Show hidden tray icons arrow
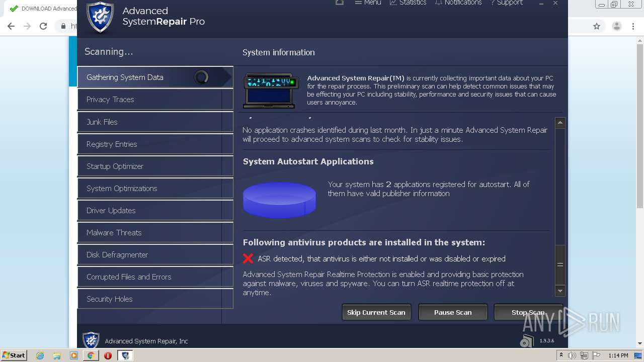 pos(561,355)
